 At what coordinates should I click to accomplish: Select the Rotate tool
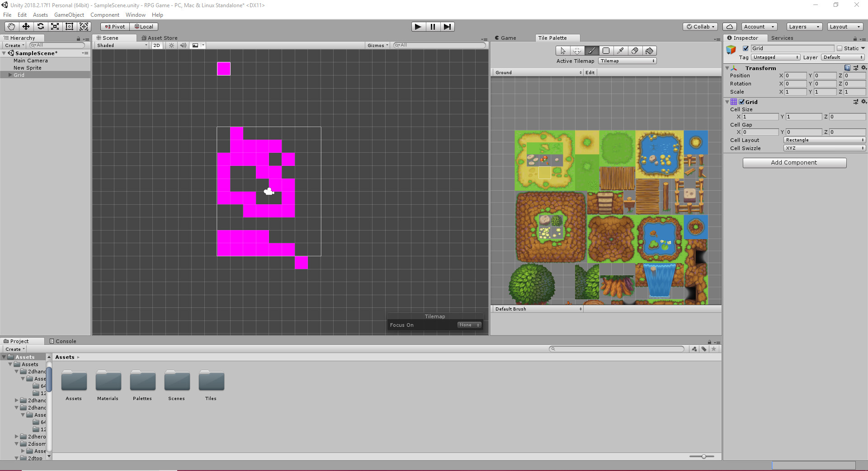click(x=40, y=27)
